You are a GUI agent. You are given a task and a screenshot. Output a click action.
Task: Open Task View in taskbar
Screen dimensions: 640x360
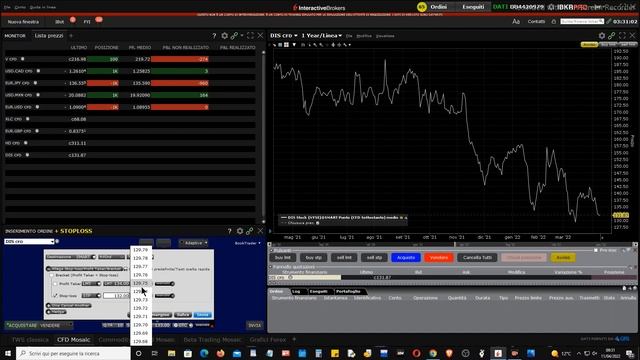155,353
